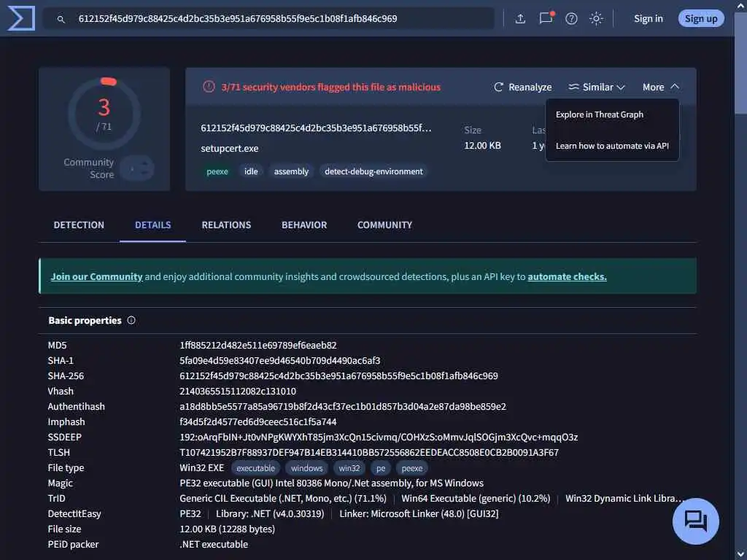Click the page vertical scrollbar

(741, 62)
